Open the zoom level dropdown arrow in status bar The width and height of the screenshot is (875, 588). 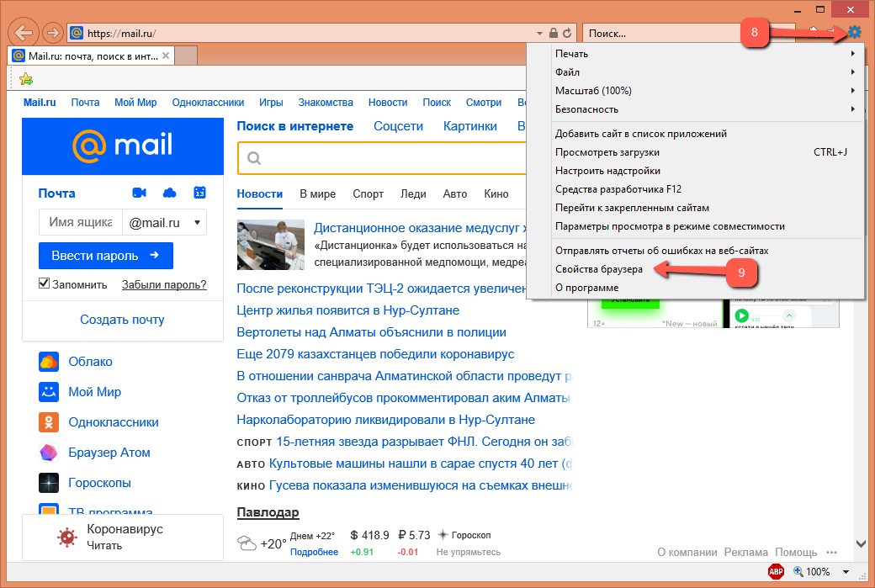[x=846, y=572]
